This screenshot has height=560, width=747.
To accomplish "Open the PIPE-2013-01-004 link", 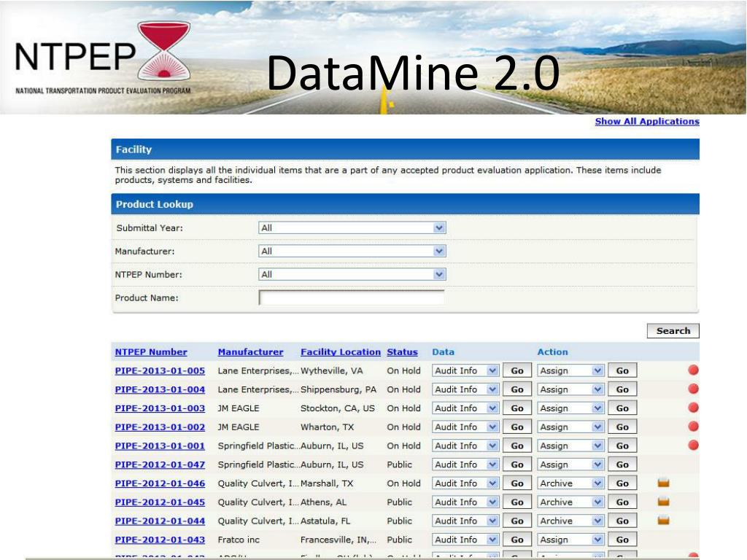I will [x=160, y=389].
